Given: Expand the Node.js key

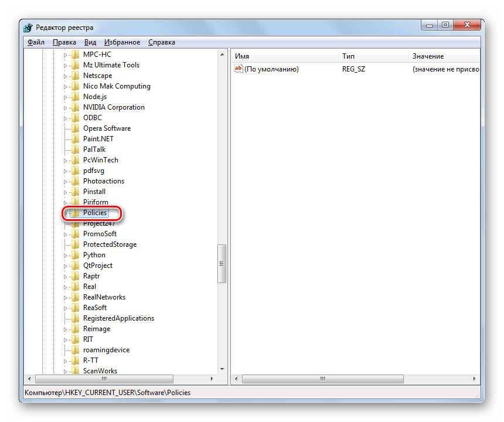Looking at the screenshot, I should click(65, 97).
